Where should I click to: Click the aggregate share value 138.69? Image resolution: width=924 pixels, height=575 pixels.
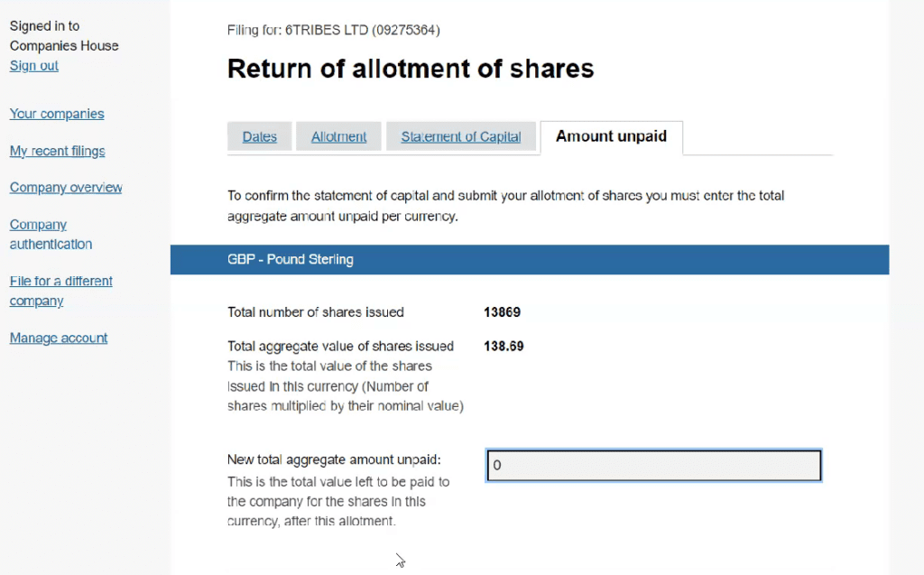coord(504,346)
